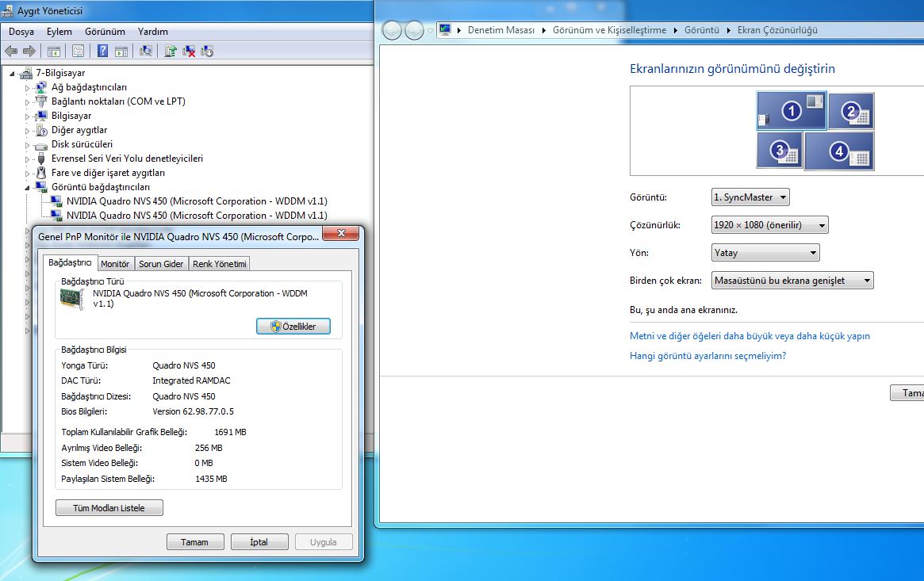
Task: Select the Görüntü bağdaştırıcıları tree row
Action: click(100, 187)
